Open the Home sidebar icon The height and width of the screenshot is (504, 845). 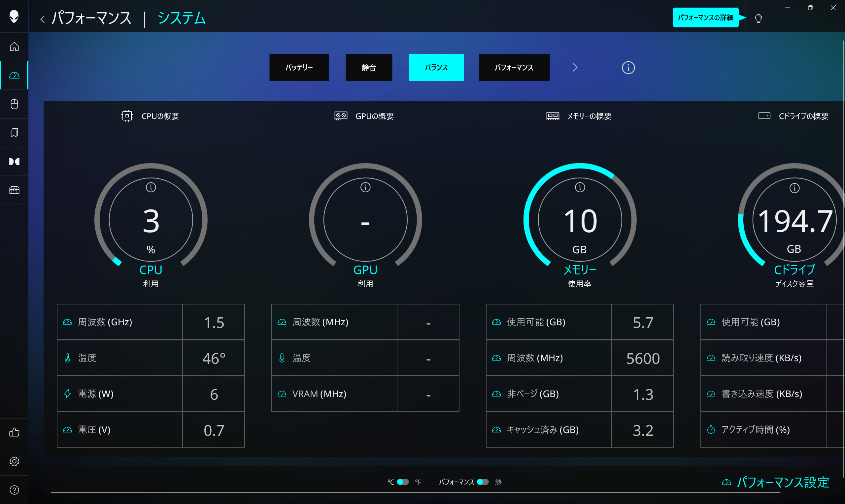(14, 47)
